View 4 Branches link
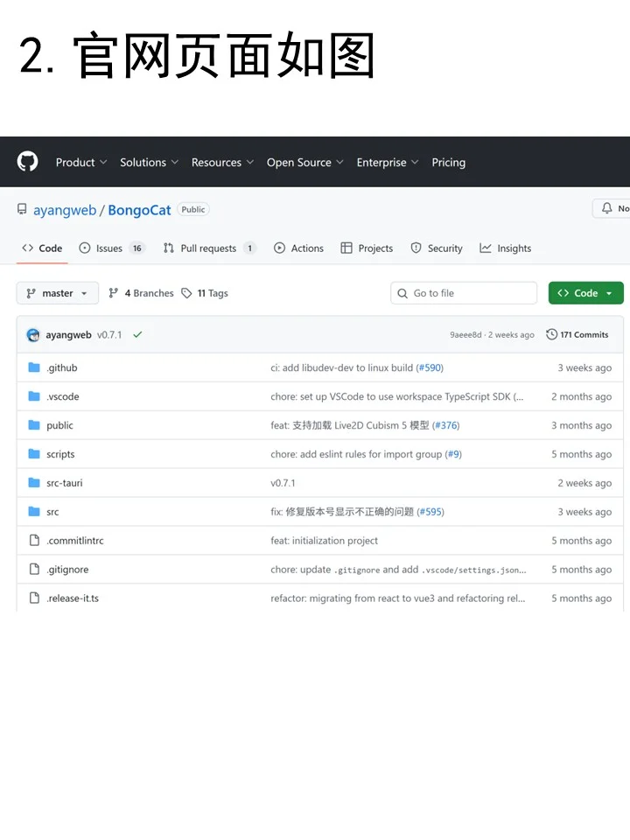 141,293
